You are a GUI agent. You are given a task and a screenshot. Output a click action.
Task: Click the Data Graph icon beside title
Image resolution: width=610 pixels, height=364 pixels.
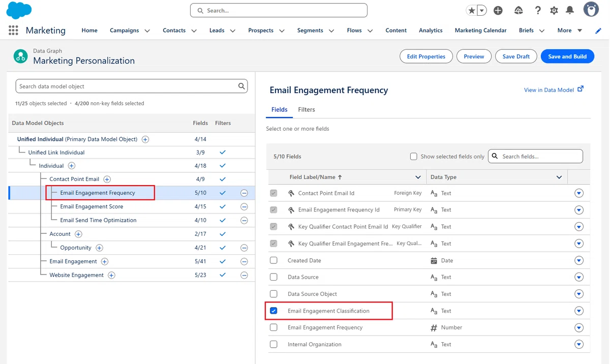tap(20, 56)
